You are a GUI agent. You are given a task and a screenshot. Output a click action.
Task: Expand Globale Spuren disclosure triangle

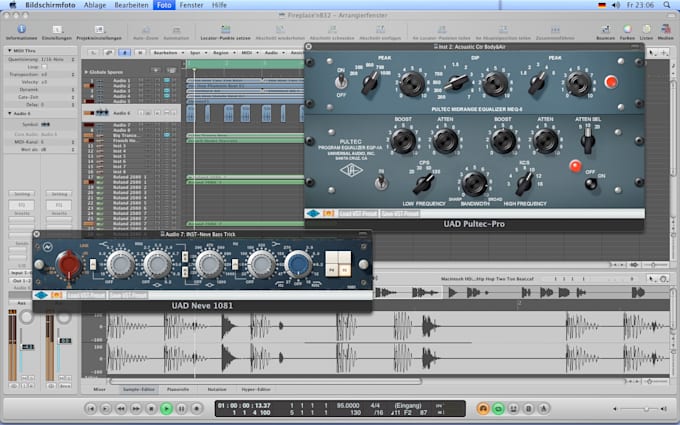86,72
